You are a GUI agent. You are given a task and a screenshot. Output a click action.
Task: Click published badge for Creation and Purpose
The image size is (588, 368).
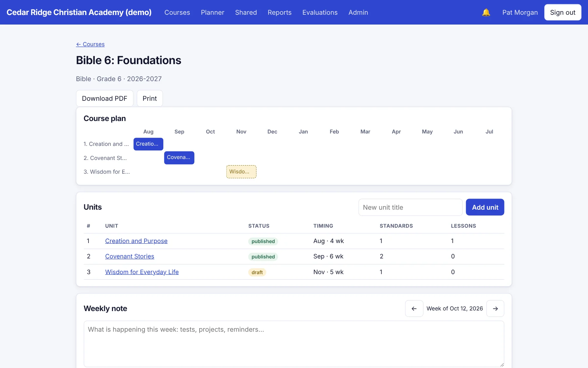(x=263, y=241)
